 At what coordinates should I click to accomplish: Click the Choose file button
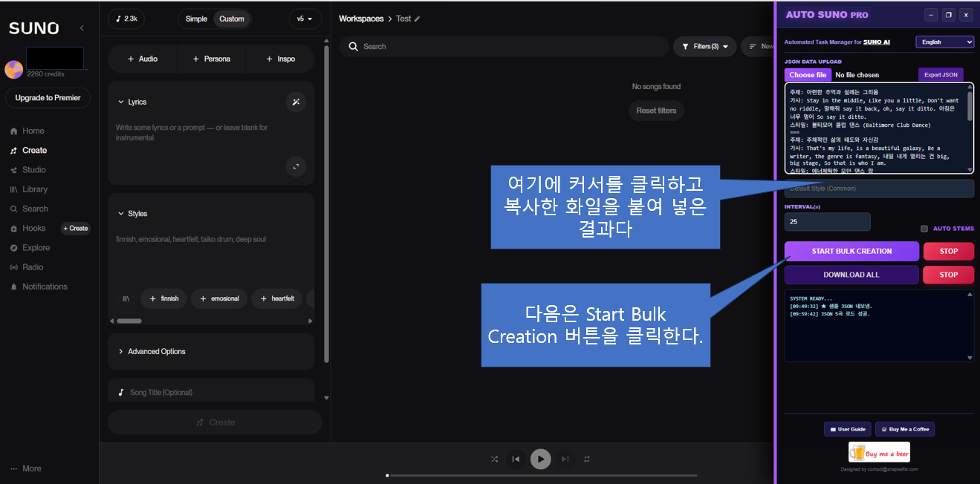point(808,75)
